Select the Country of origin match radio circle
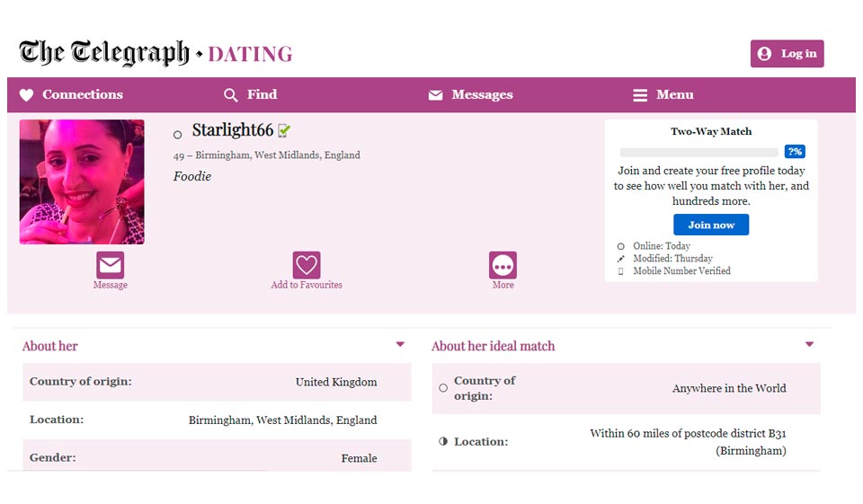 [x=443, y=388]
